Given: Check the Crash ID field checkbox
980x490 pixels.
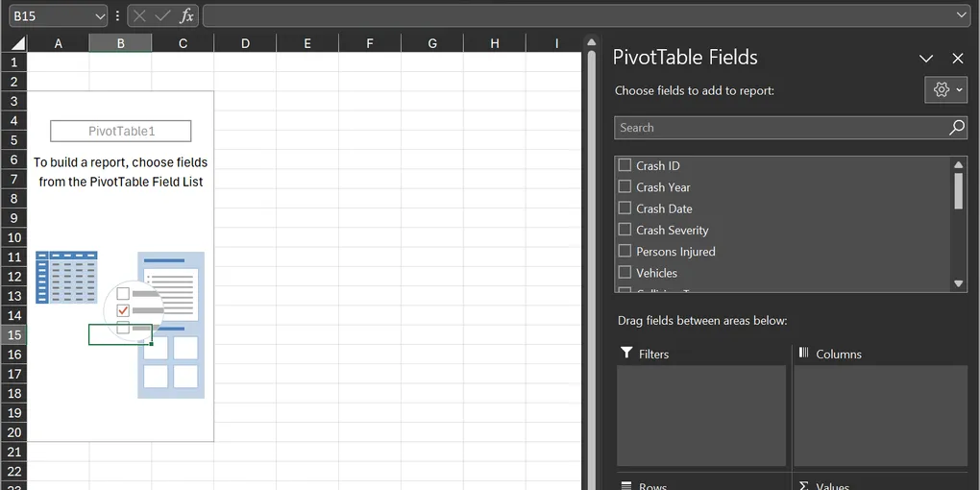Looking at the screenshot, I should click(x=625, y=165).
